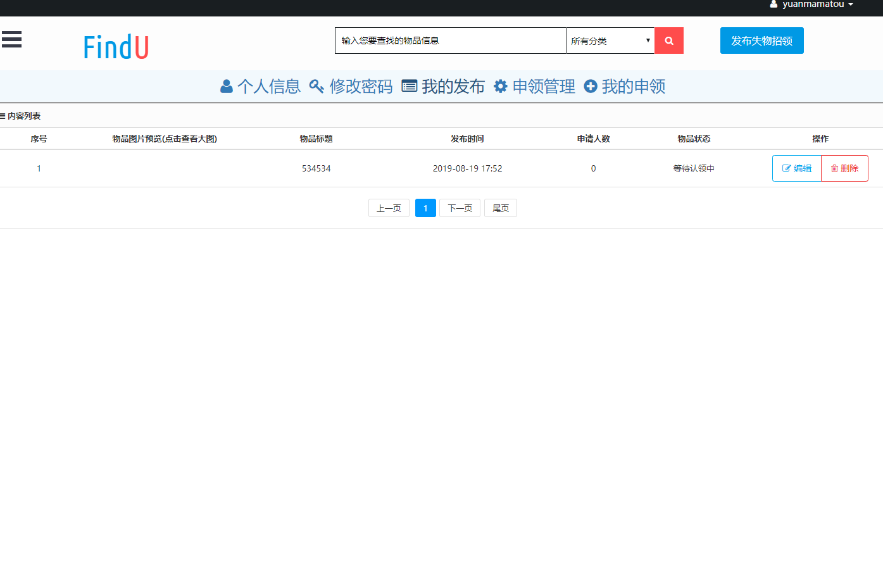Screen dimensions: 883x588
Task: Click the list icon beside 我的发布
Action: tap(410, 87)
